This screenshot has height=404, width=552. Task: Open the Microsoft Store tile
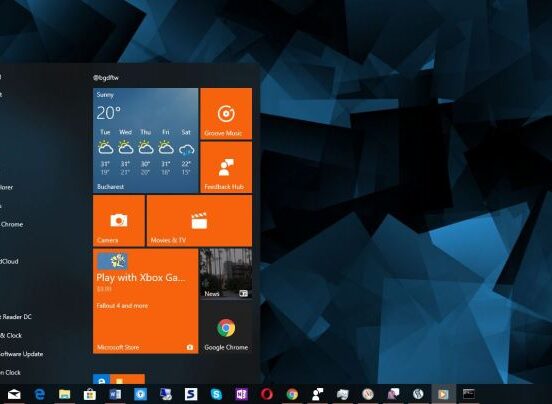[x=145, y=301]
